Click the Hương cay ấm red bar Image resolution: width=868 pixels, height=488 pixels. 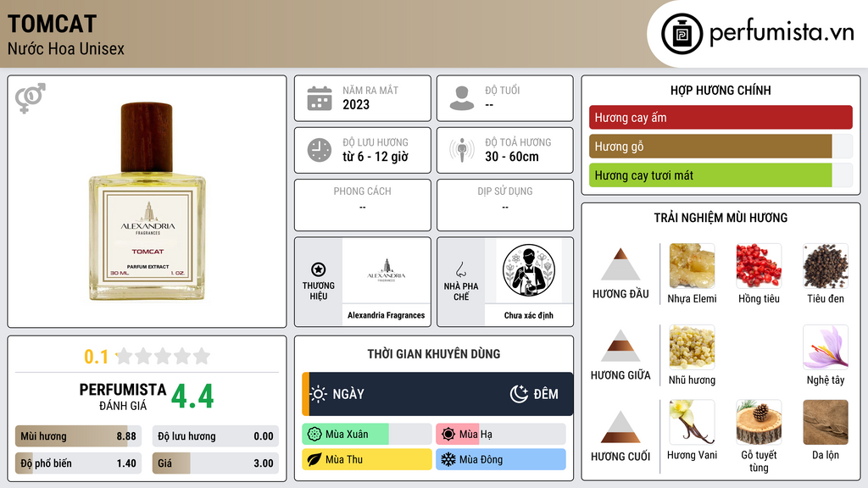(721, 117)
